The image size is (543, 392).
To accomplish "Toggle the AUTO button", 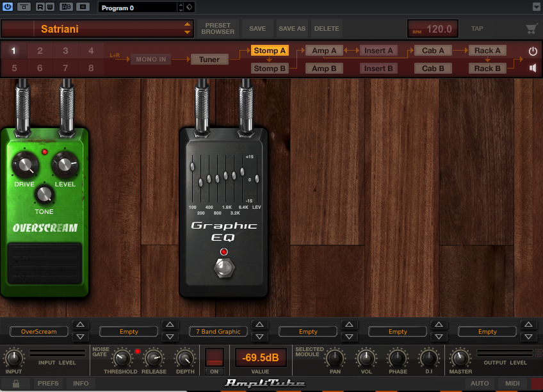I will [480, 383].
